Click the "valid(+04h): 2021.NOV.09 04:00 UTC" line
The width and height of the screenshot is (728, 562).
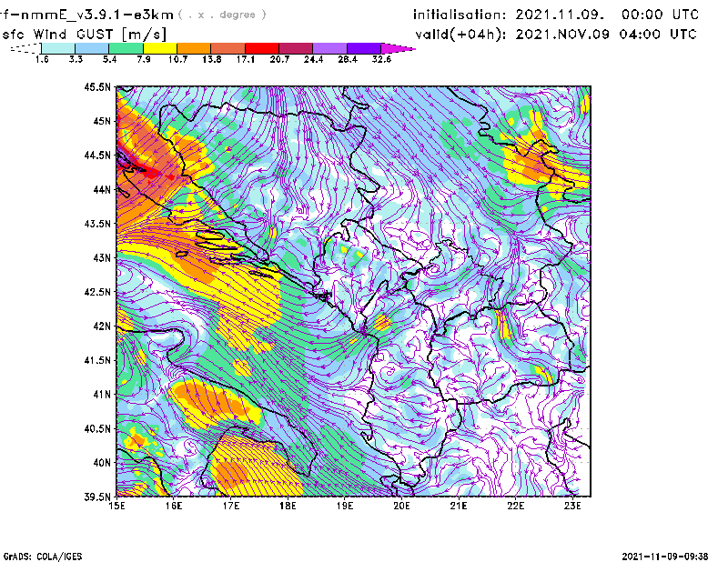[556, 35]
